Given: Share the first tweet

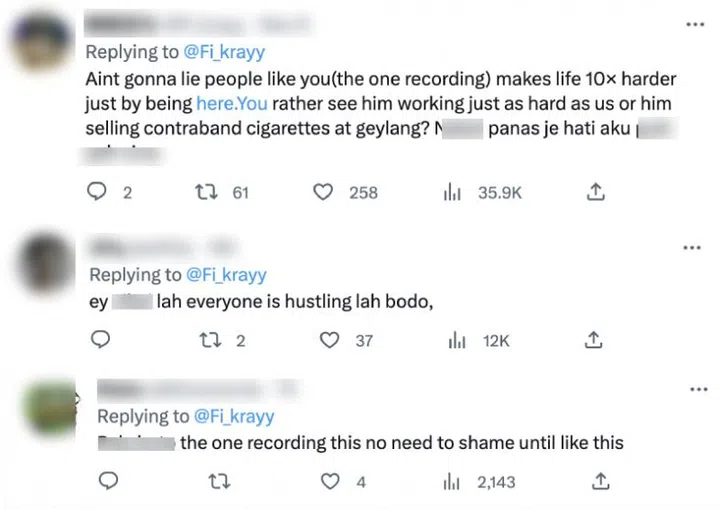Looking at the screenshot, I should (x=594, y=192).
